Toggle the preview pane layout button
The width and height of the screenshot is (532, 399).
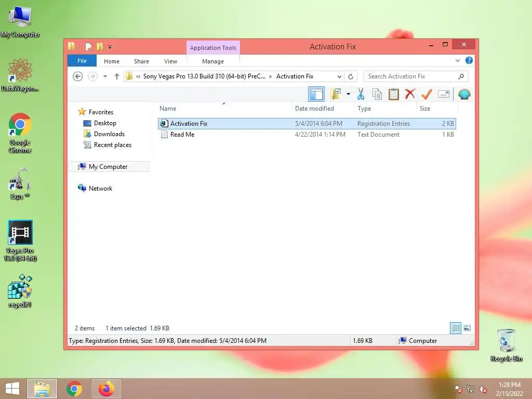[316, 94]
